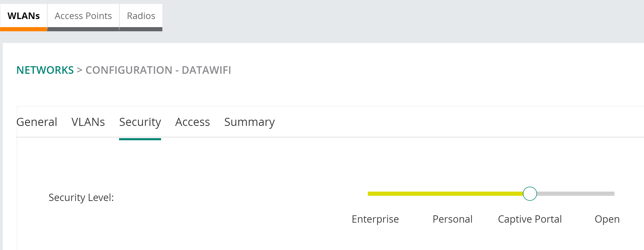View the Summary configuration tab

click(x=249, y=122)
